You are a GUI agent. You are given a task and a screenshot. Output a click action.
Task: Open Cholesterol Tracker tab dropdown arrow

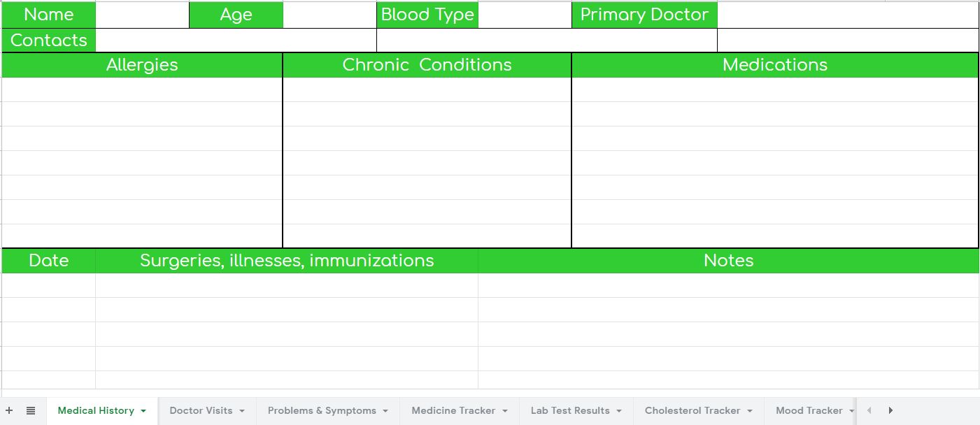point(750,411)
